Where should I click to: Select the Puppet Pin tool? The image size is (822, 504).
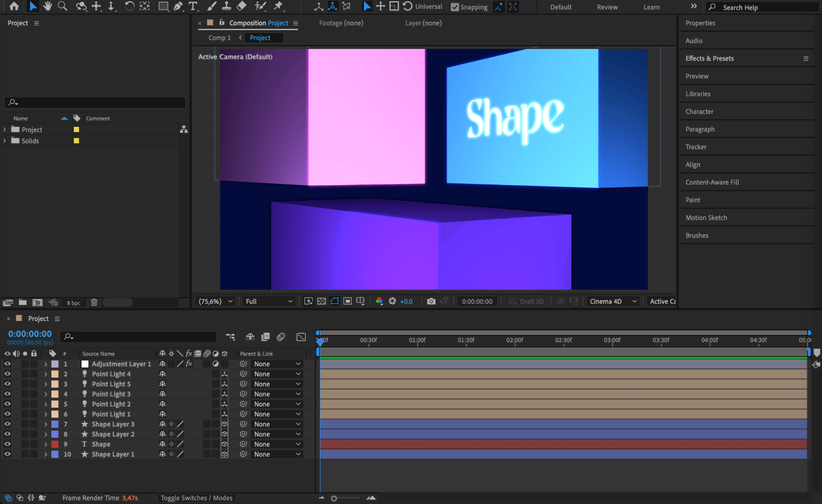(x=278, y=6)
